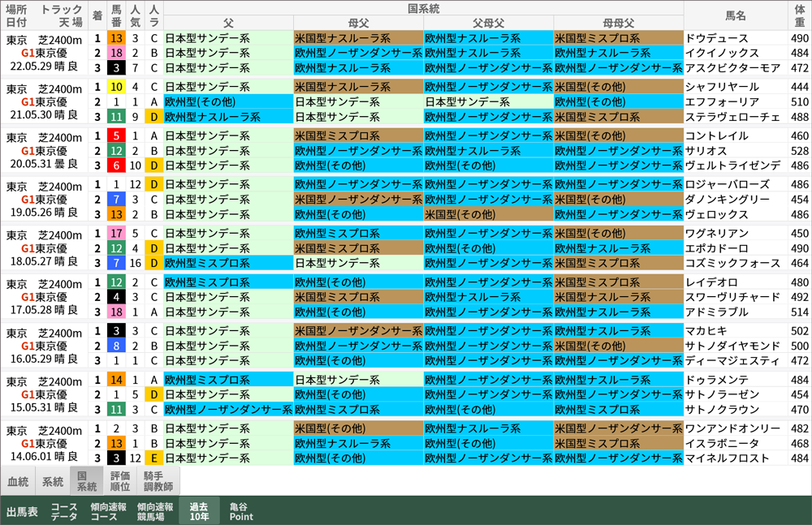Open the 評価順位 tab
Screen dimensions: 812x525
click(120, 481)
